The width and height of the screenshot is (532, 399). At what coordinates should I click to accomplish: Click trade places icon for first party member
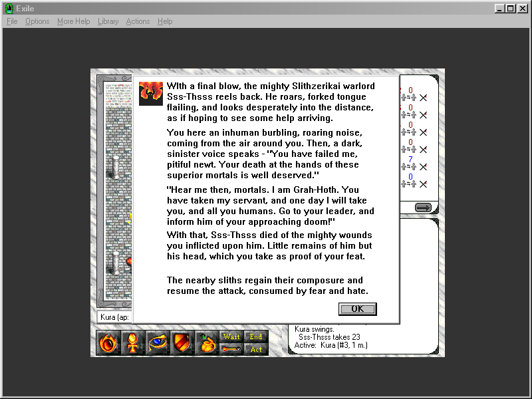pos(408,98)
